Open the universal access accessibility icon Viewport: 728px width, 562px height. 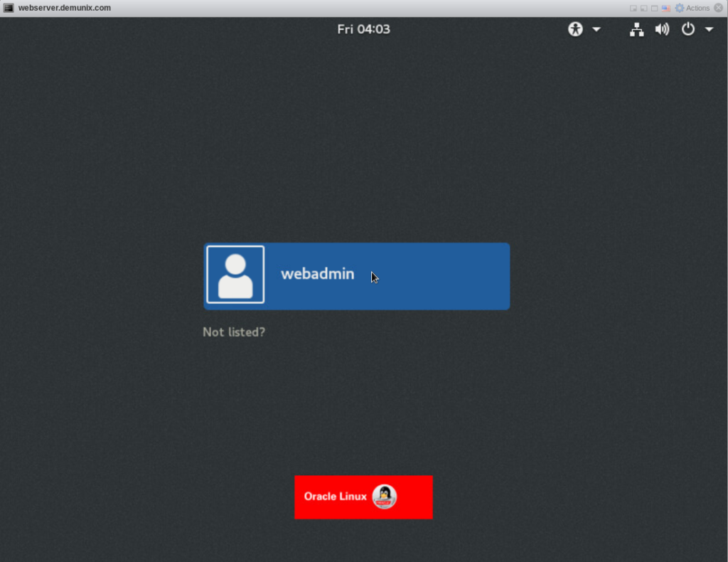[x=575, y=29]
